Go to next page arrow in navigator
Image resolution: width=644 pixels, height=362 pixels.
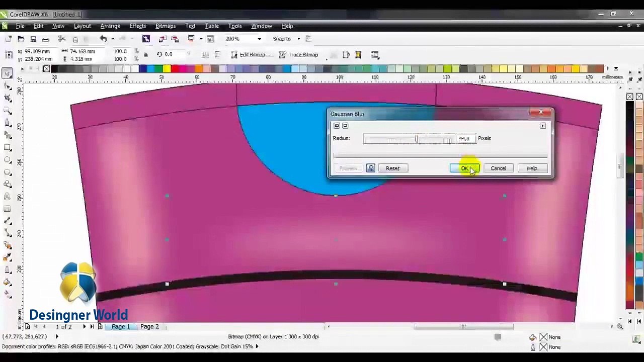click(x=84, y=326)
